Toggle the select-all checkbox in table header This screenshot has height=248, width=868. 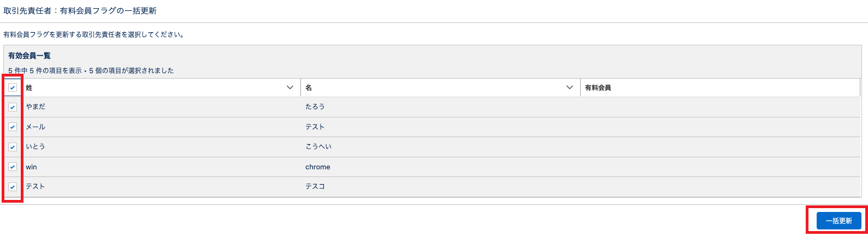coord(13,87)
